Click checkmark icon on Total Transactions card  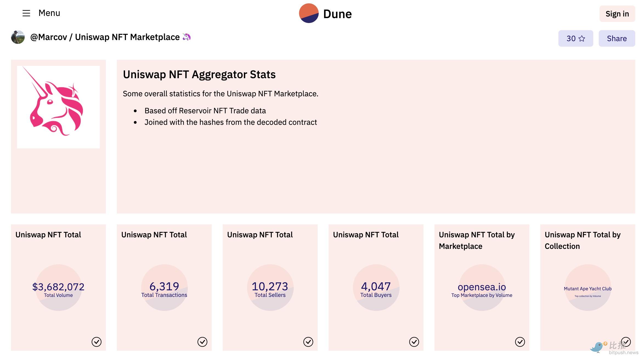pyautogui.click(x=202, y=342)
